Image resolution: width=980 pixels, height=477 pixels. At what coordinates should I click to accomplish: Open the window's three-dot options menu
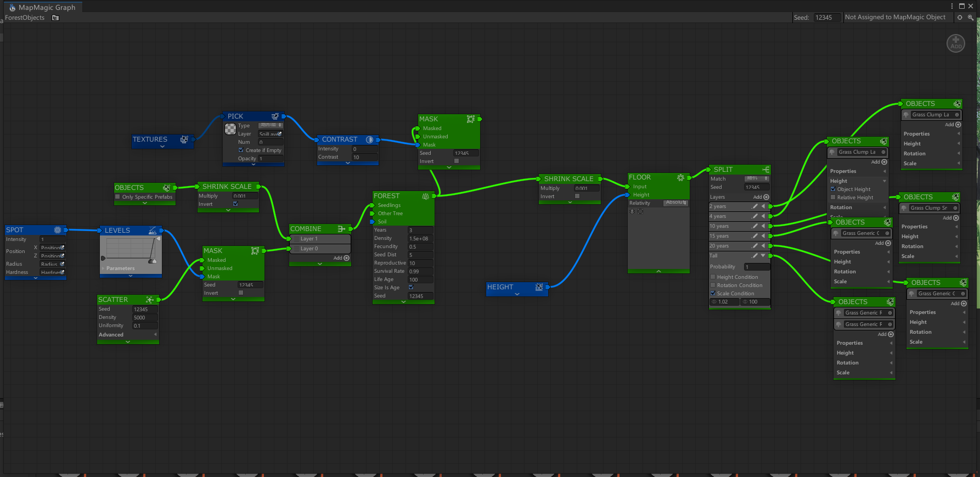click(952, 6)
